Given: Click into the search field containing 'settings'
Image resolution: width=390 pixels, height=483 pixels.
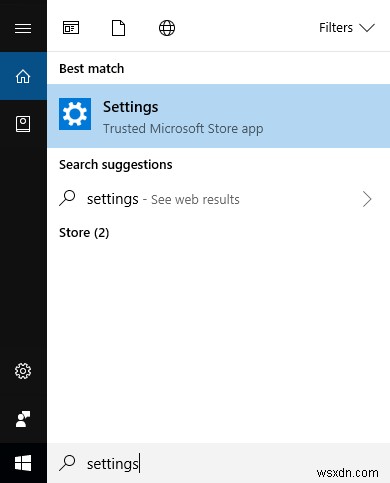Looking at the screenshot, I should (219, 463).
